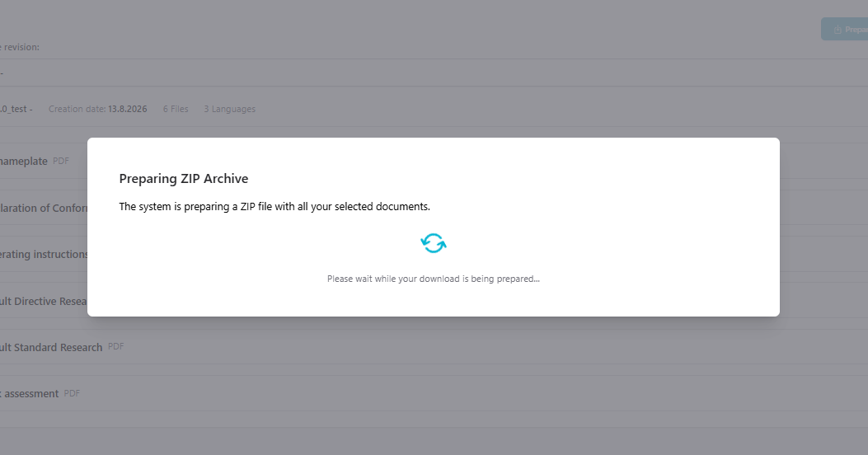This screenshot has height=455, width=868.
Task: Click PDF badge beside Result Standard Research
Action: pos(115,346)
